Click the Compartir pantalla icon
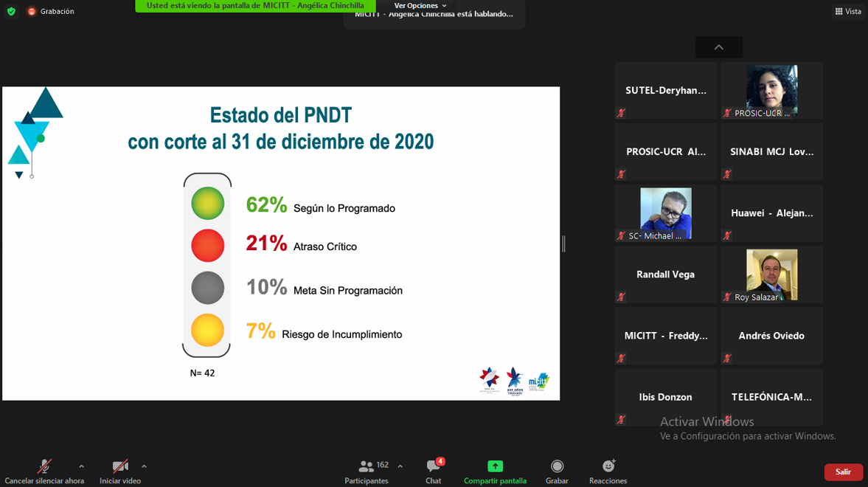This screenshot has width=868, height=487. (x=495, y=466)
